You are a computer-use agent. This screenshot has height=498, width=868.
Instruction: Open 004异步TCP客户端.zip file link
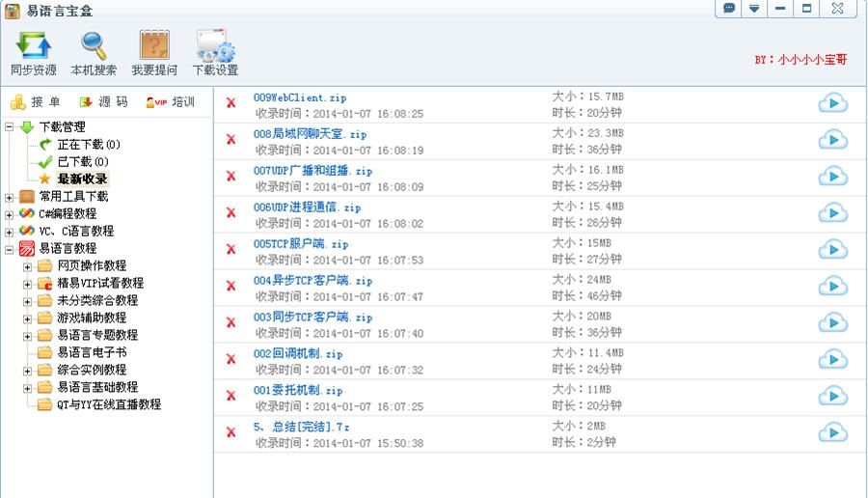pos(312,280)
